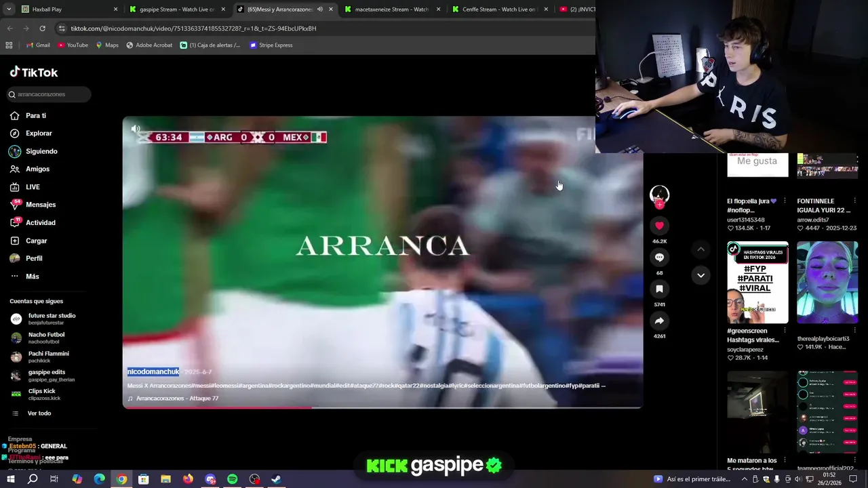868x488 pixels.
Task: Open Steam from taskbar
Action: [277, 479]
